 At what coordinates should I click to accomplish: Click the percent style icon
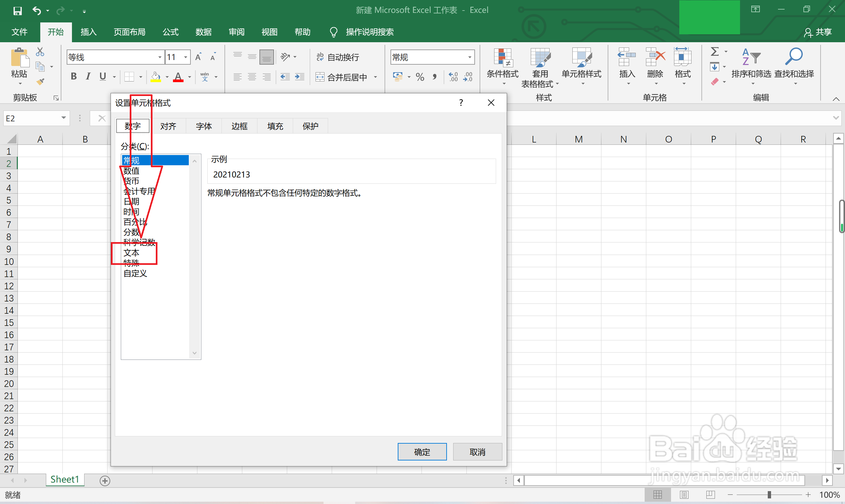(420, 77)
